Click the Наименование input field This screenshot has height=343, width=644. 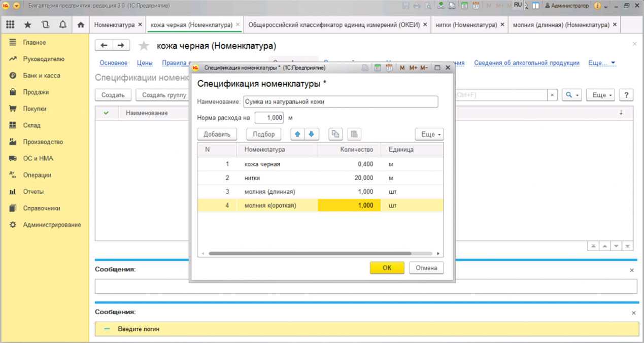pos(340,101)
